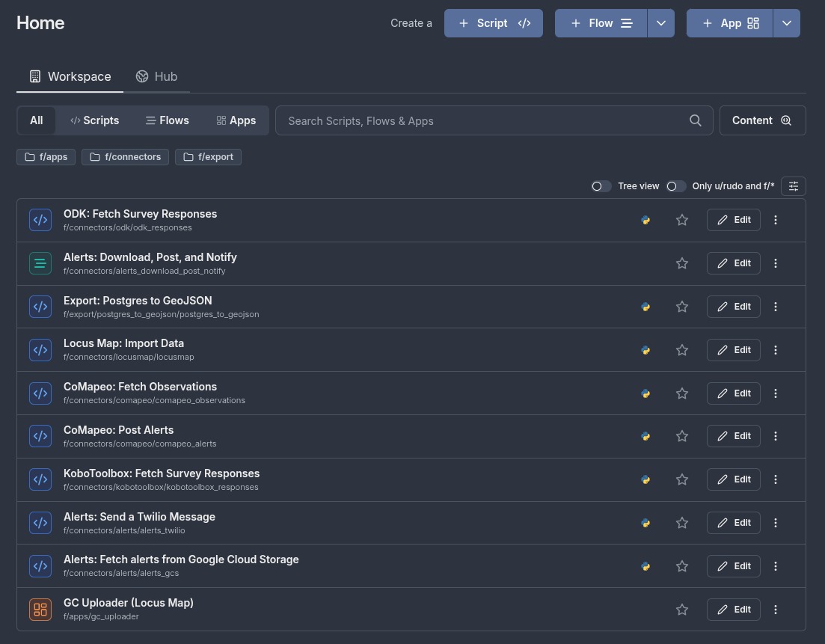The height and width of the screenshot is (644, 825).
Task: Expand the Flow creation dropdown arrow
Action: point(660,23)
